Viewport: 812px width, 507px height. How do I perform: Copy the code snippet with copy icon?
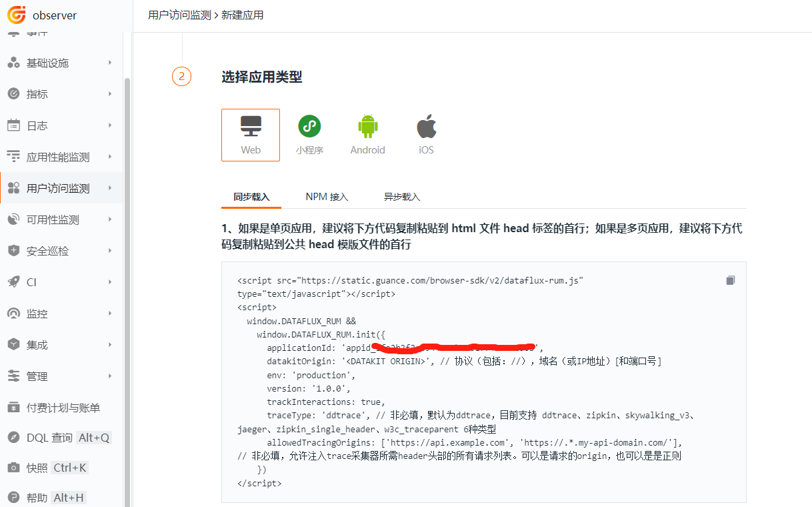coord(730,280)
